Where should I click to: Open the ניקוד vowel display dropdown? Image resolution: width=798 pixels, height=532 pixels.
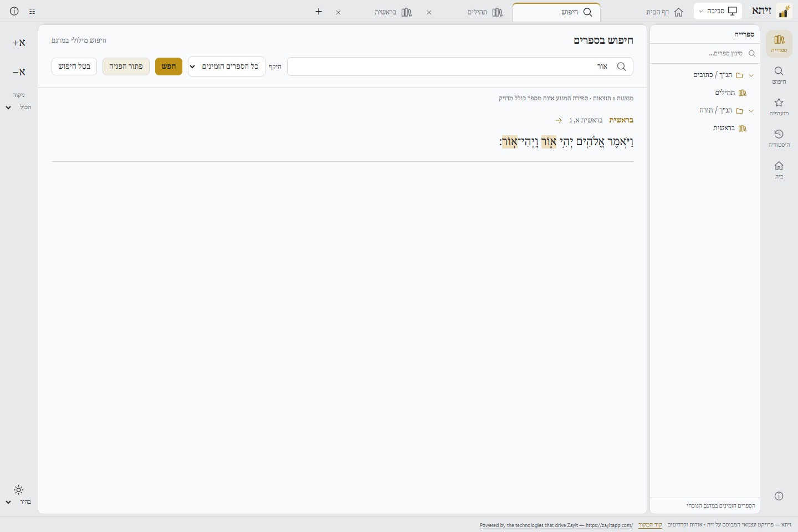click(19, 107)
